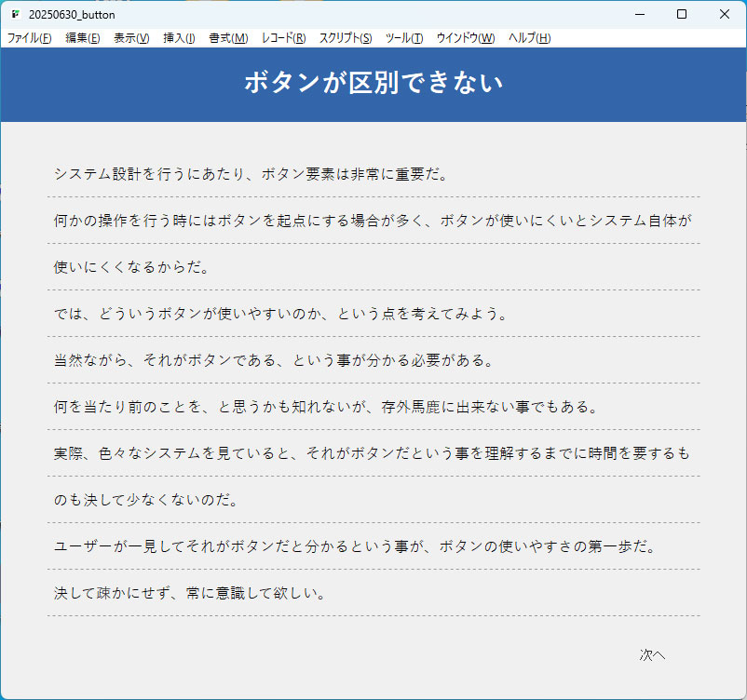This screenshot has width=747, height=700.
Task: Click the line システム設計を行うにあたり
Action: pos(251,174)
